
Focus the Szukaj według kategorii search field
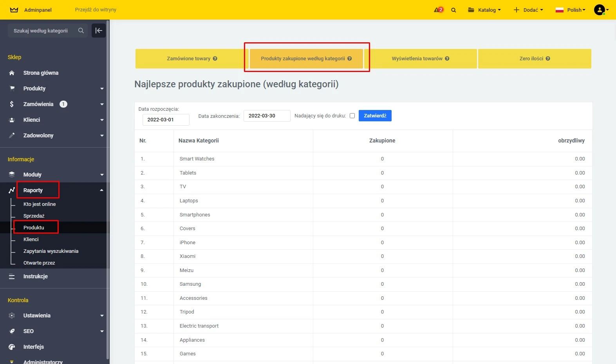tap(48, 31)
